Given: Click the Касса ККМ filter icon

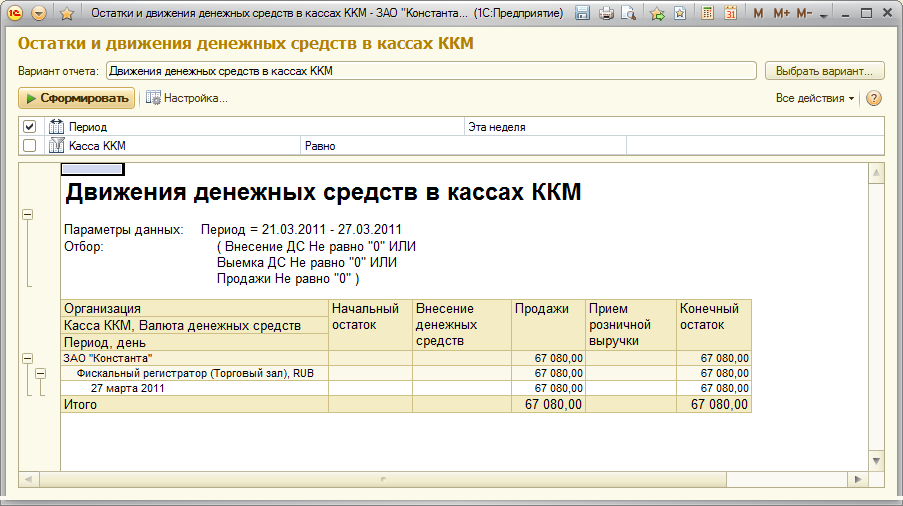Looking at the screenshot, I should pos(56,146).
